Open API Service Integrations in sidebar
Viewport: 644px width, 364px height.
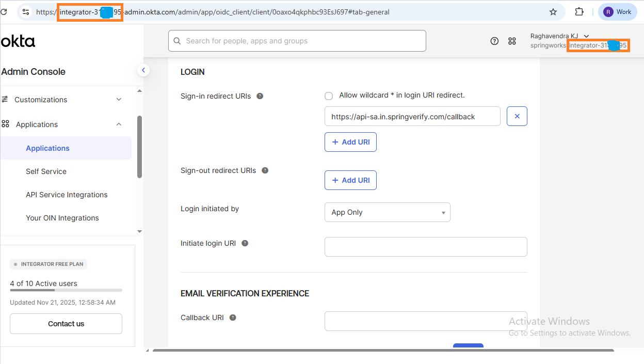[x=67, y=195]
